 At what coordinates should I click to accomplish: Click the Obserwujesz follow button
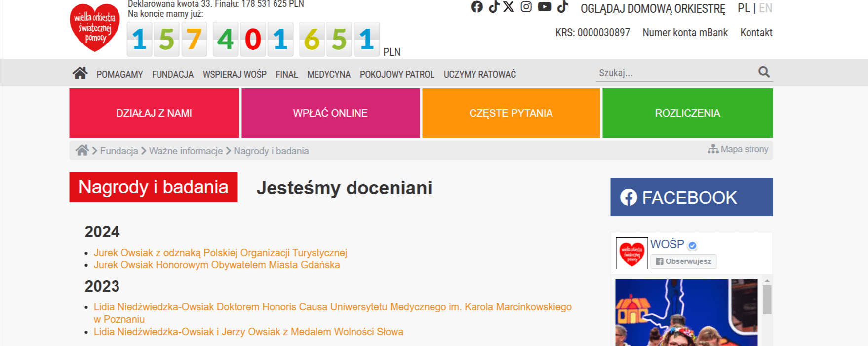[683, 261]
